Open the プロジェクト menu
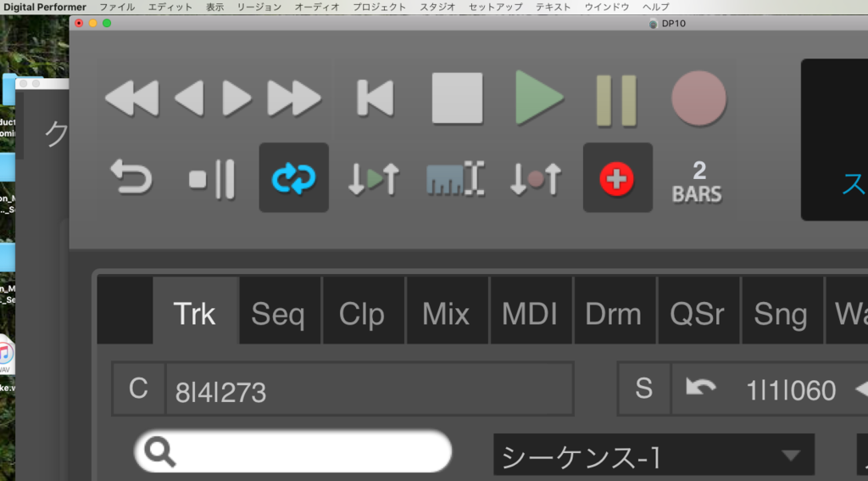Viewport: 868px width, 481px height. pos(379,7)
